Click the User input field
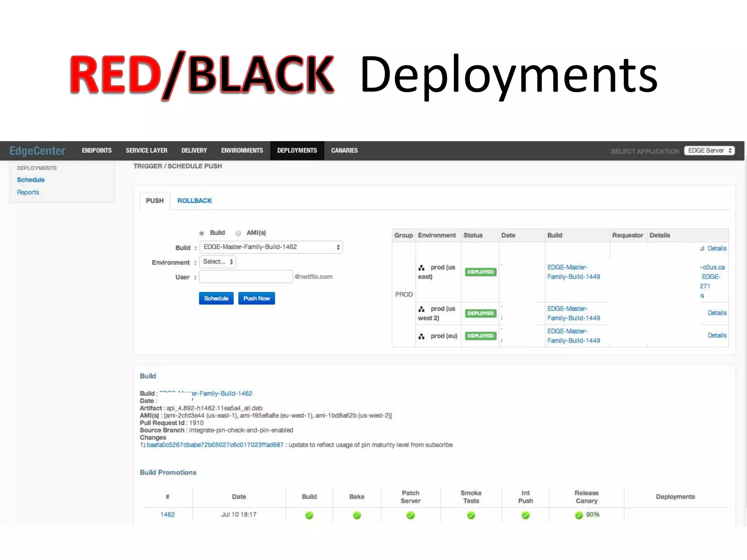This screenshot has height=560, width=747. point(246,277)
